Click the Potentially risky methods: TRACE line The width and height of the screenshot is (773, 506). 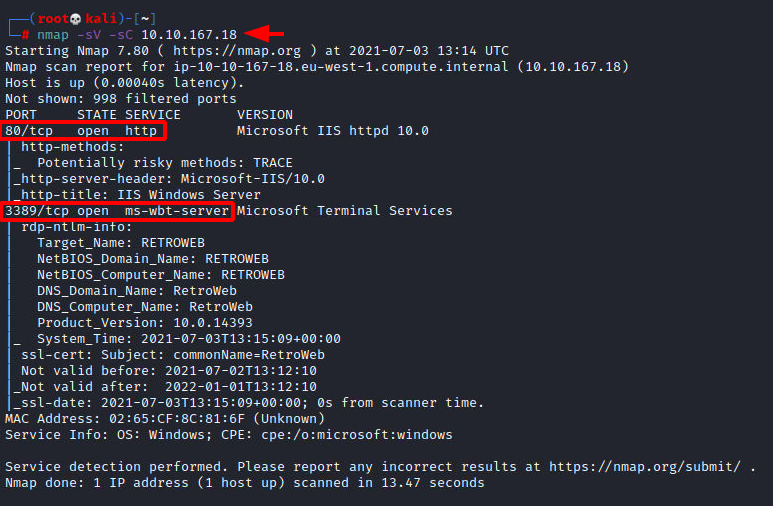pos(165,163)
